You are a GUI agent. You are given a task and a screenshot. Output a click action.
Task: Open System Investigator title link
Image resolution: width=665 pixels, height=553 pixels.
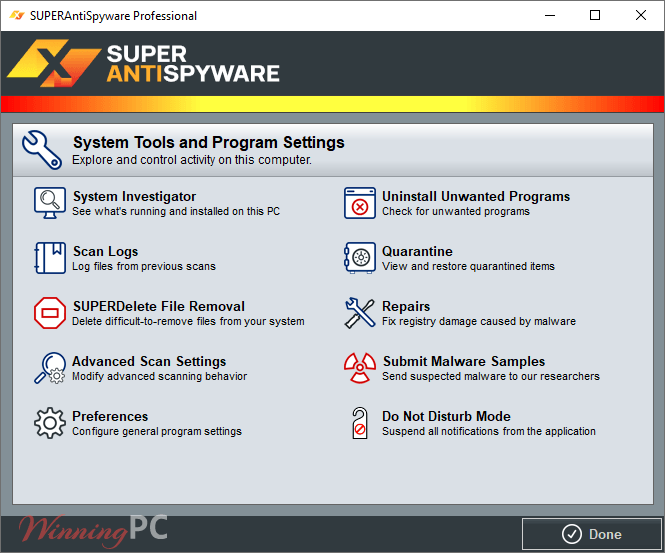tap(134, 196)
